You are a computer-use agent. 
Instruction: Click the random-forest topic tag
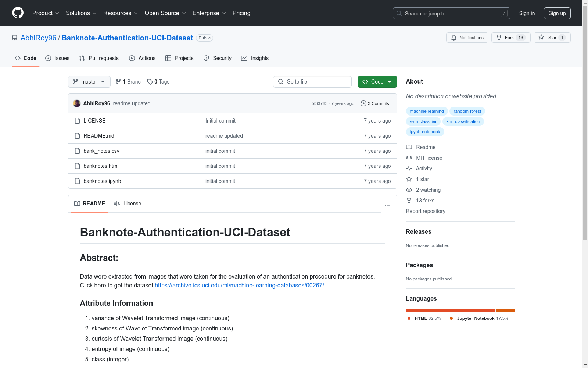[467, 111]
